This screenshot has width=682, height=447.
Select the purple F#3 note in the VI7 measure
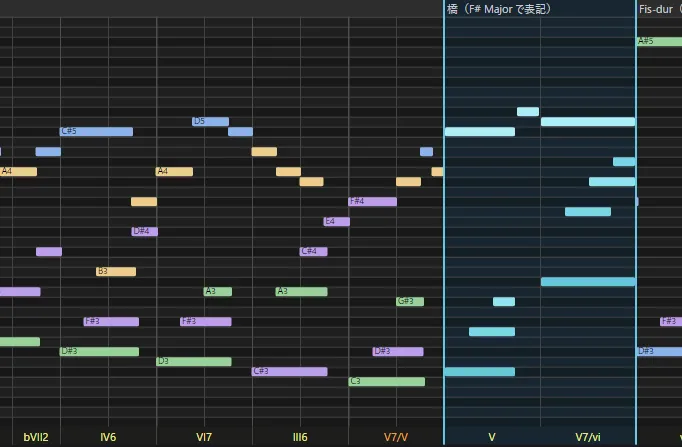(206, 321)
